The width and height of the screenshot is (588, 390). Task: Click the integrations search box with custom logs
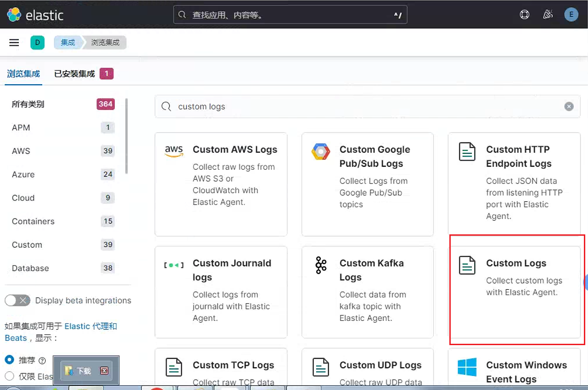(x=367, y=107)
